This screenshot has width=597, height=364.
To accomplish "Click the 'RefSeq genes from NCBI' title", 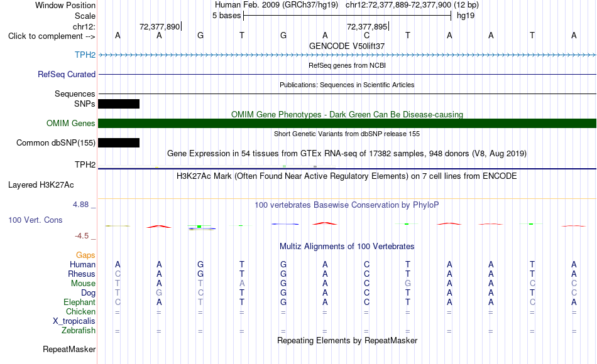I will pos(347,65).
